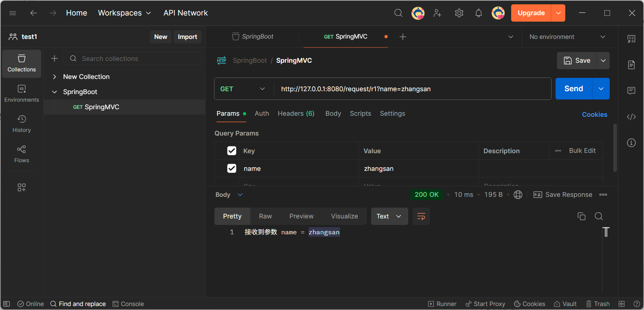The height and width of the screenshot is (310, 644).
Task: Open the global search magnifier
Action: (x=399, y=13)
